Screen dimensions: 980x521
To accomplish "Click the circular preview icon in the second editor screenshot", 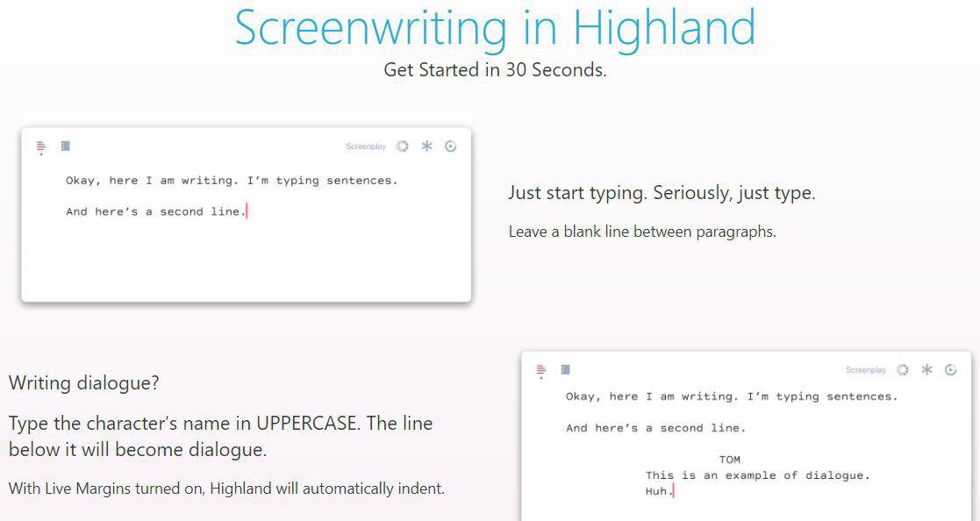I will pyautogui.click(x=951, y=370).
